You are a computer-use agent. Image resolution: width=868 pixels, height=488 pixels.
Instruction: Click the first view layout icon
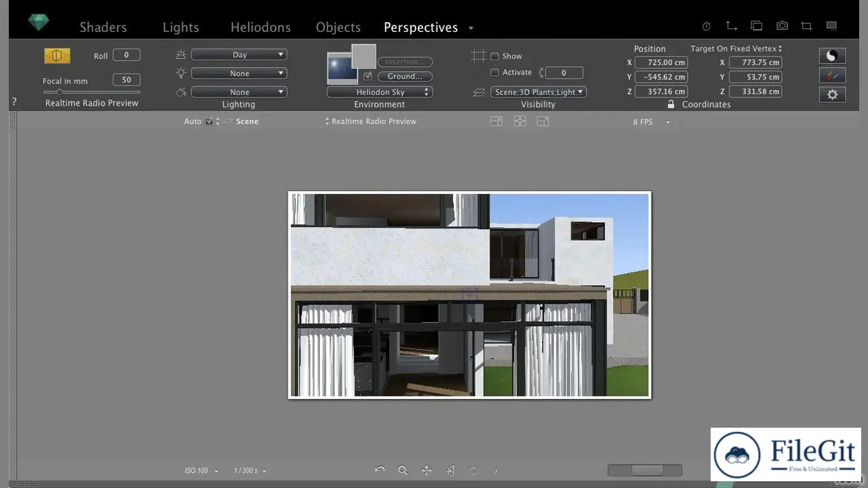tap(496, 121)
